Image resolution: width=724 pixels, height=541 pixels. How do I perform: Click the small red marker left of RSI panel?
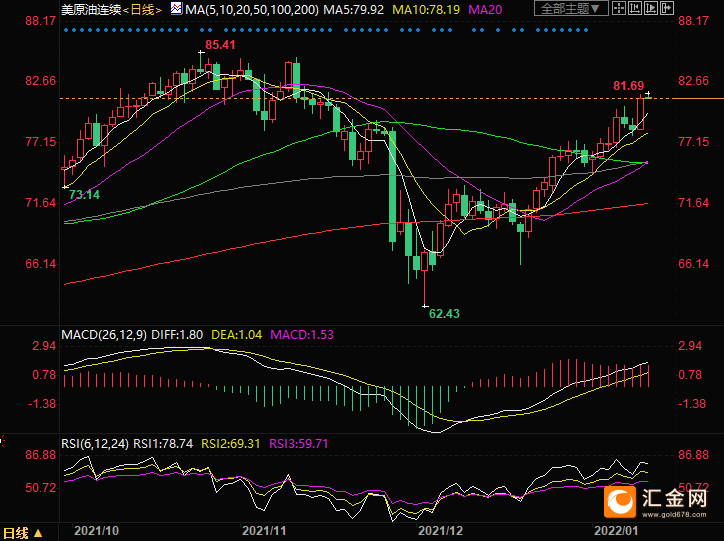pos(2,441)
